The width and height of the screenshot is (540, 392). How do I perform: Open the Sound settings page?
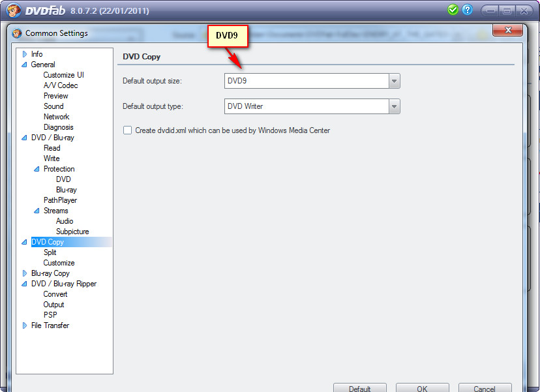coord(53,106)
